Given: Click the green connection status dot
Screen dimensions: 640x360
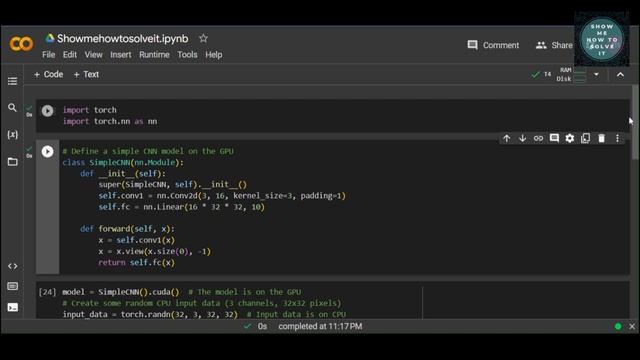Looking at the screenshot, I should click(x=618, y=327).
